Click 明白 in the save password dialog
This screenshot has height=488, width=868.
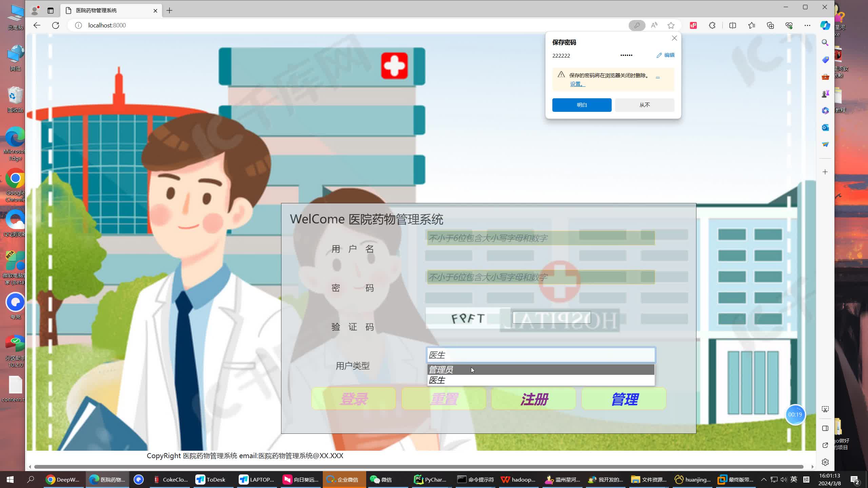point(581,105)
